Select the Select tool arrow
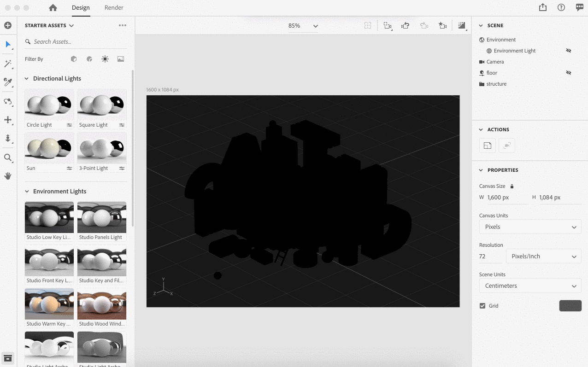588x367 pixels. pos(8,45)
